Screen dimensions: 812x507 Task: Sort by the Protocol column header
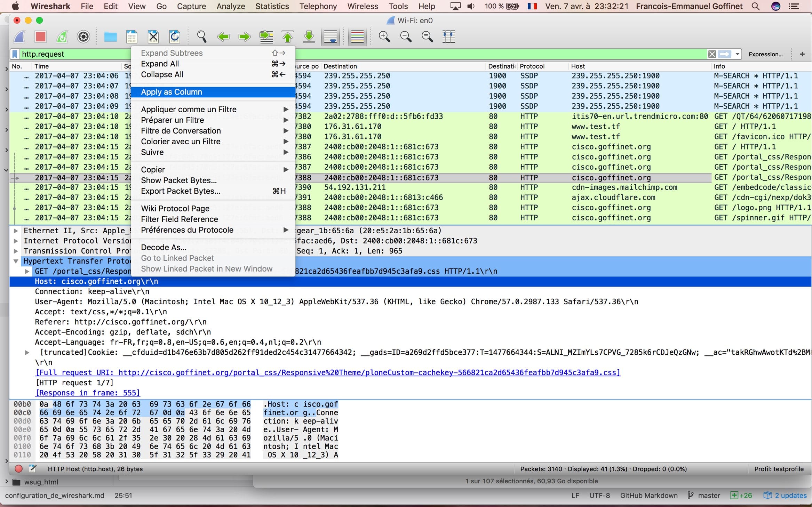[542, 66]
